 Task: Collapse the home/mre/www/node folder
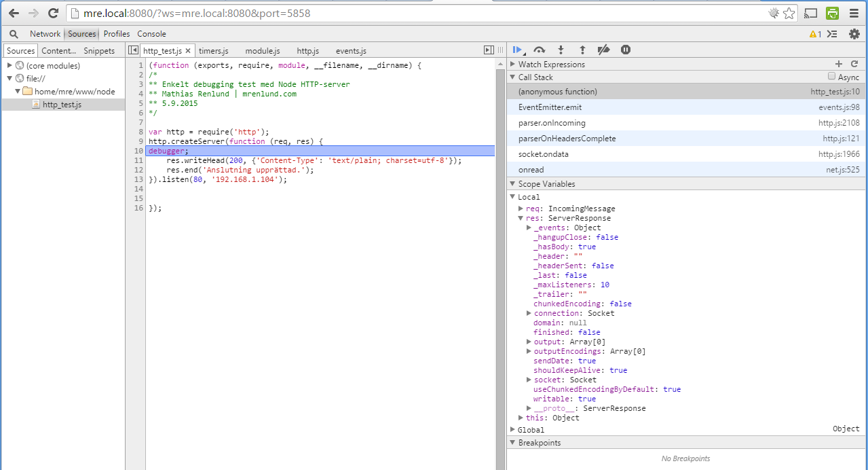pyautogui.click(x=18, y=92)
